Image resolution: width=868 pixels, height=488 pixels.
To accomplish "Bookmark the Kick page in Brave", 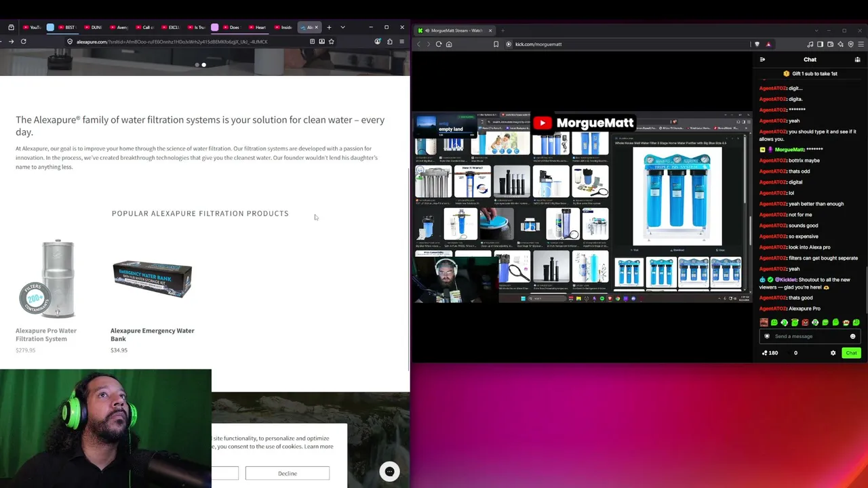I will (x=496, y=44).
